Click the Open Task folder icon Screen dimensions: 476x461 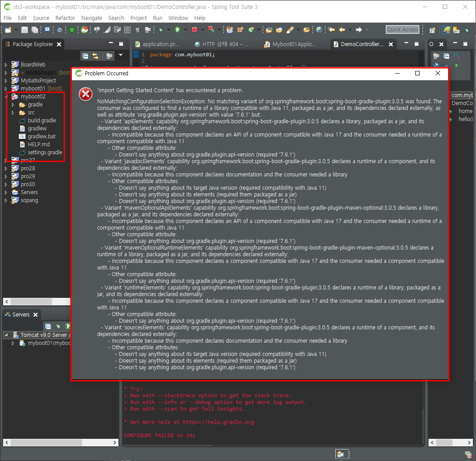tap(279, 30)
